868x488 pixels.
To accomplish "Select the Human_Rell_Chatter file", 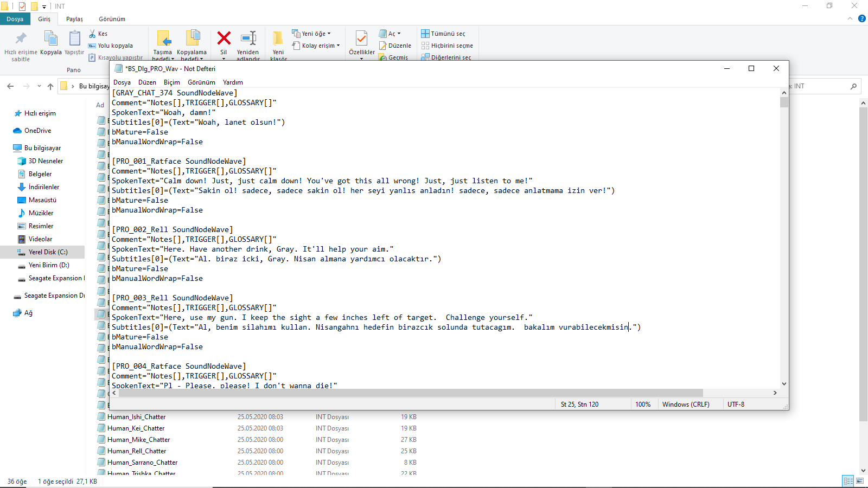I will pyautogui.click(x=137, y=451).
